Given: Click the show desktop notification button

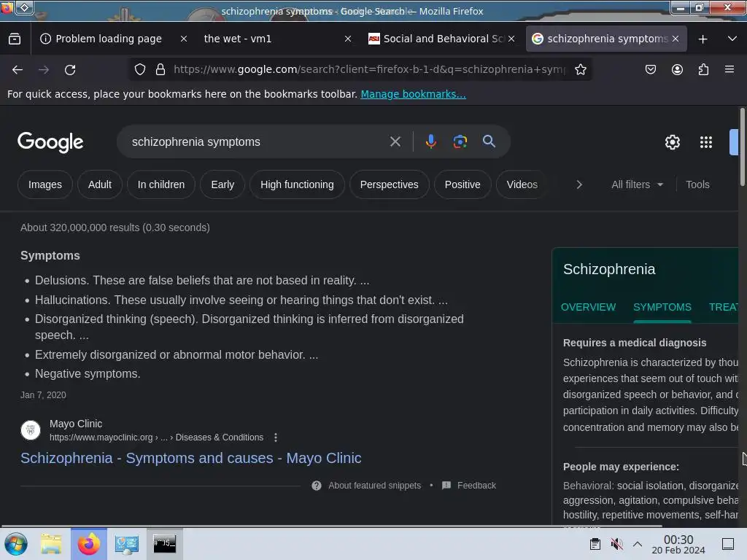Looking at the screenshot, I should click(728, 544).
